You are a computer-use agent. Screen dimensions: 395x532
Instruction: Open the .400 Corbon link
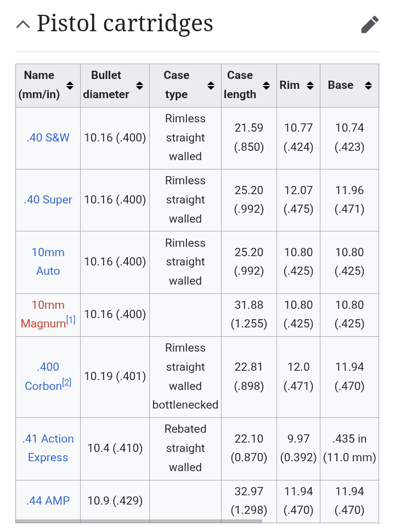[43, 376]
